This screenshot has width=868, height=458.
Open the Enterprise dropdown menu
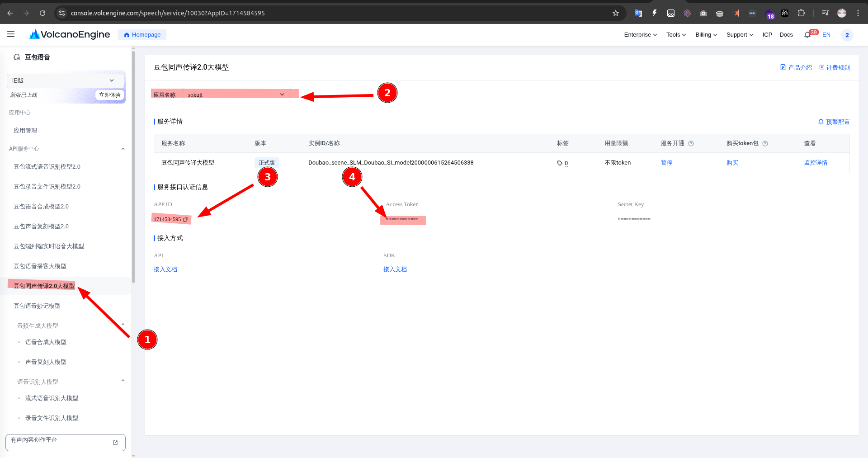pos(641,35)
